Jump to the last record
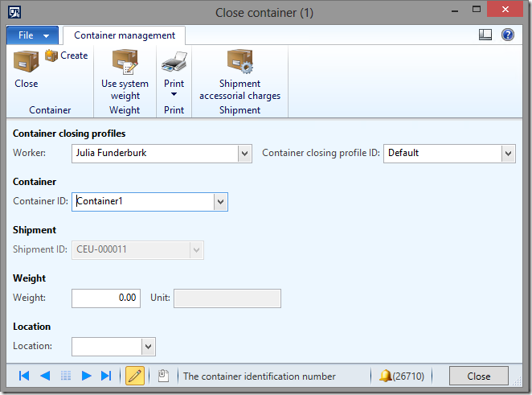 click(x=106, y=376)
